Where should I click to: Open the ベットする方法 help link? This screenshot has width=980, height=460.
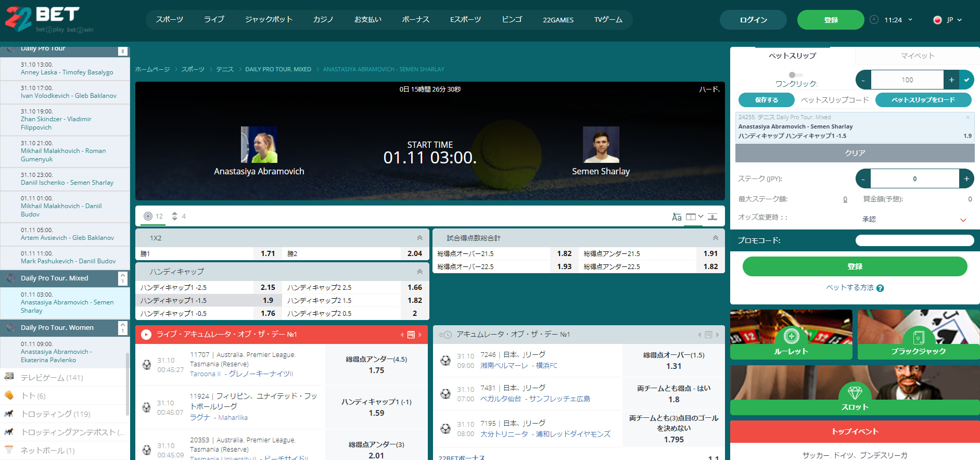click(x=850, y=288)
